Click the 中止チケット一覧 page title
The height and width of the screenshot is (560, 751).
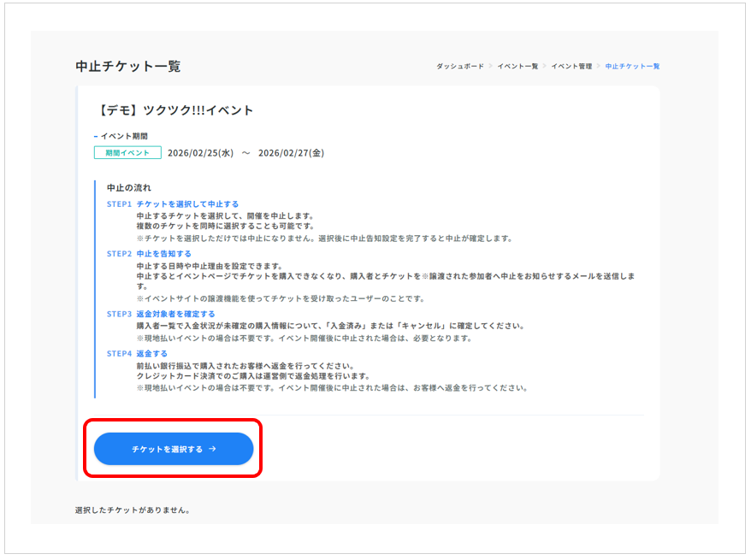coord(128,67)
